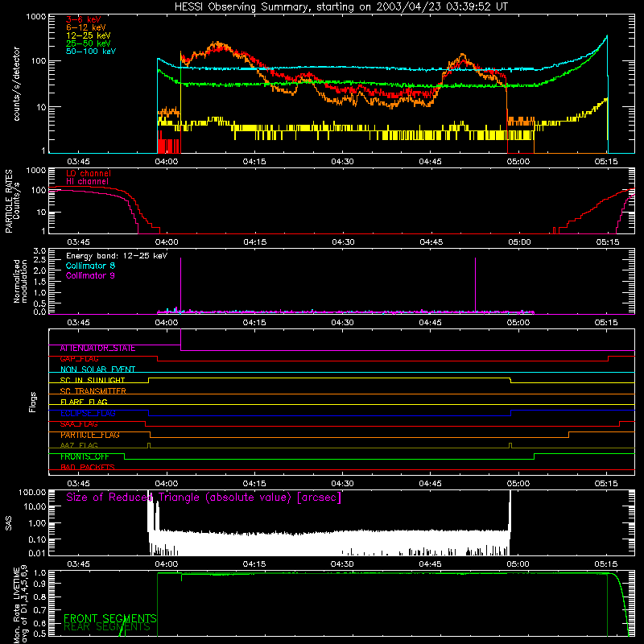This screenshot has width=644, height=644.
Task: Select the Collimator 8 legend label
Action: pos(90,266)
